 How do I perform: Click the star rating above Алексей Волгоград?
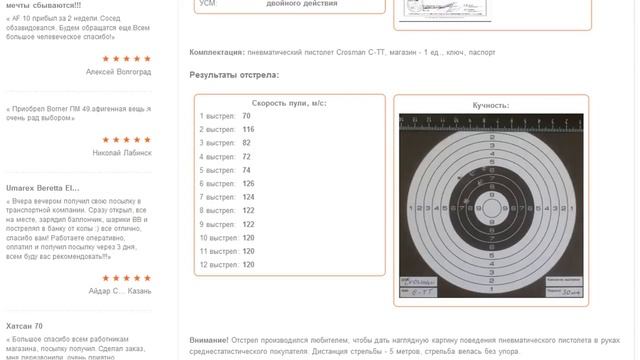127,59
